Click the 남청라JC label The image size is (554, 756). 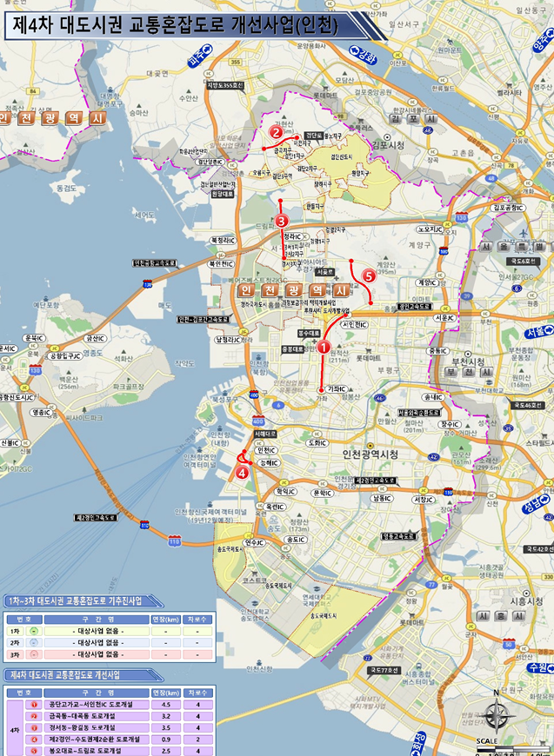(228, 340)
